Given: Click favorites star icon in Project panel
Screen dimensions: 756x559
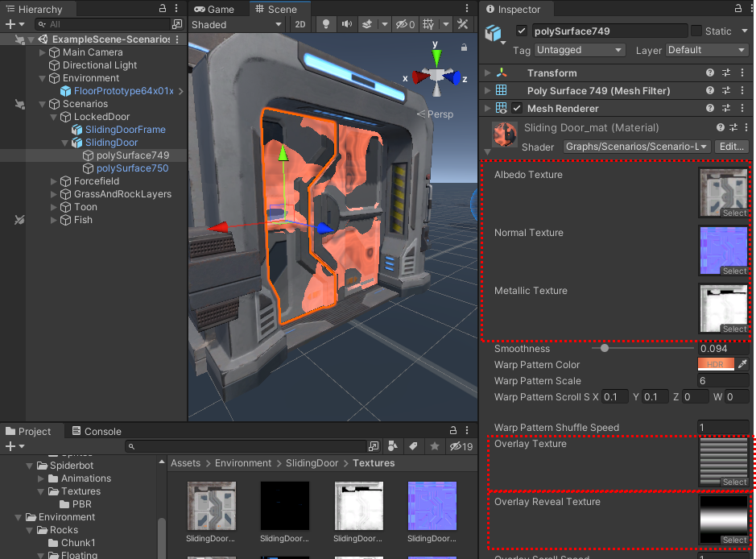Looking at the screenshot, I should coord(435,446).
